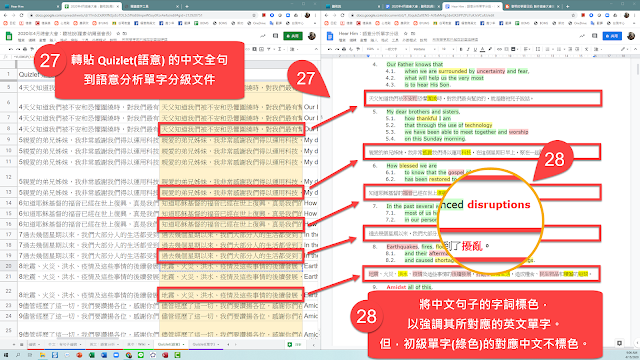This screenshot has width=640, height=360.
Task: Select row header 14 in the spreadsheet
Action: click(9, 203)
